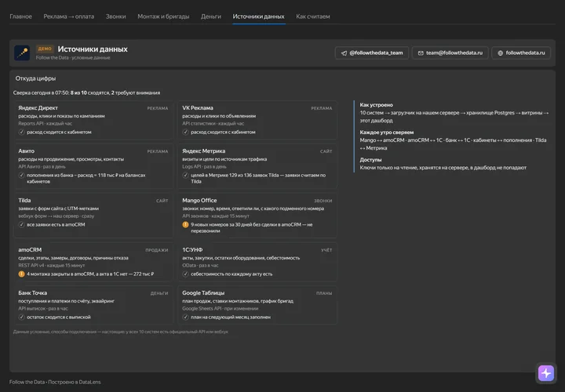Click the Яндекс Метрика card title
The width and height of the screenshot is (565, 392).
[x=203, y=151]
